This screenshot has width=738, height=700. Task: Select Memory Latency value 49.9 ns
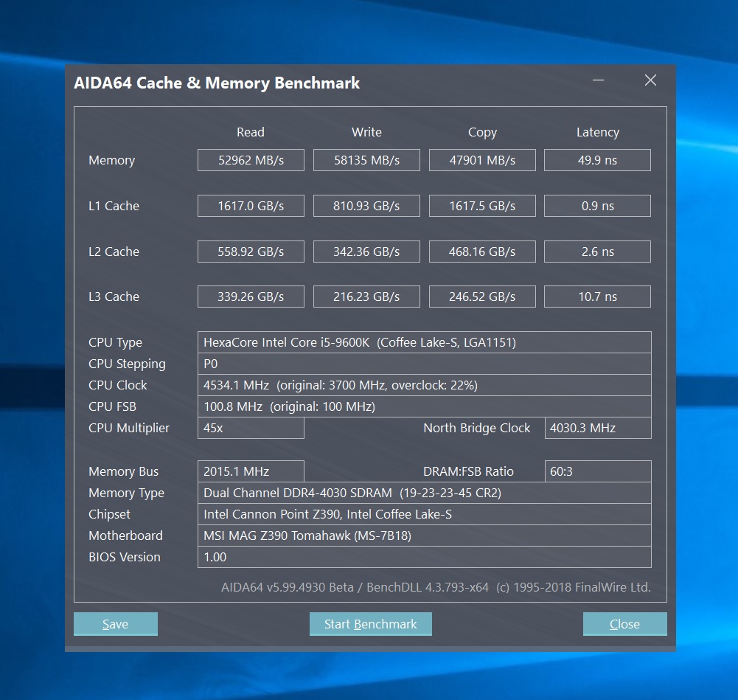click(x=598, y=160)
